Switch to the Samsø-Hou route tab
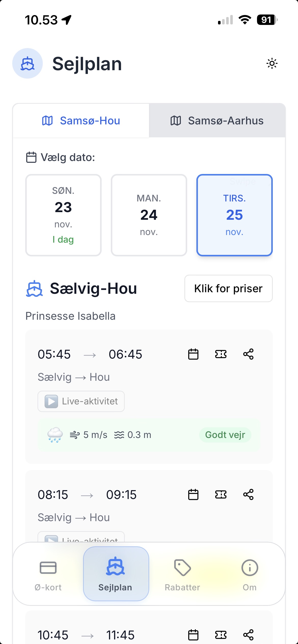 (81, 121)
